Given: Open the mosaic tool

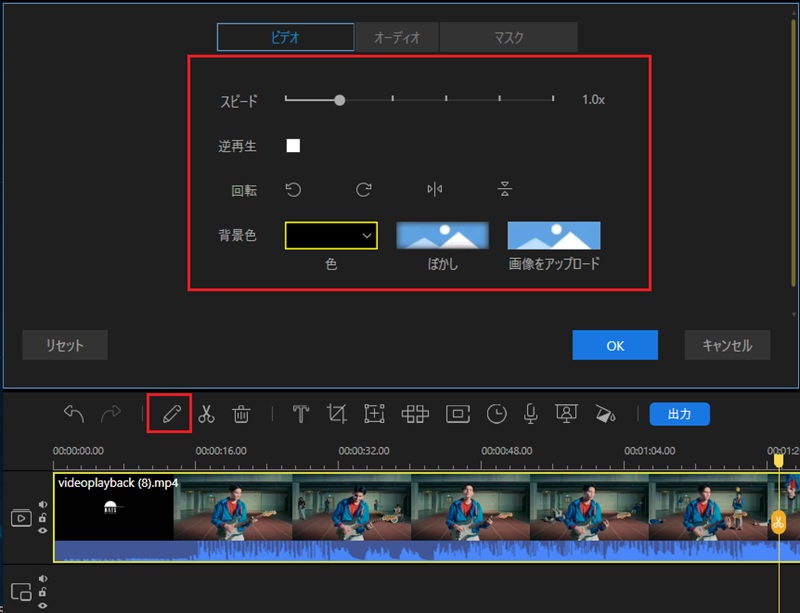Looking at the screenshot, I should [415, 414].
